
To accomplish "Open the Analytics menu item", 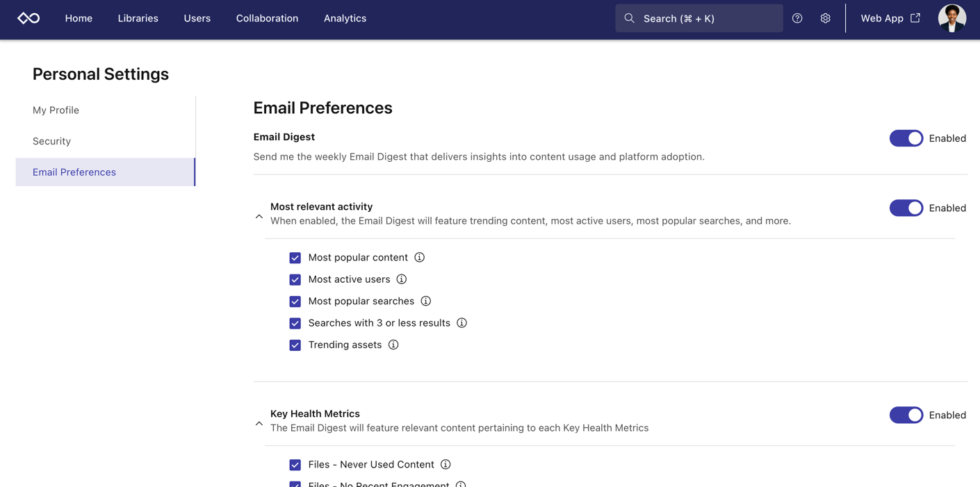I will [345, 18].
